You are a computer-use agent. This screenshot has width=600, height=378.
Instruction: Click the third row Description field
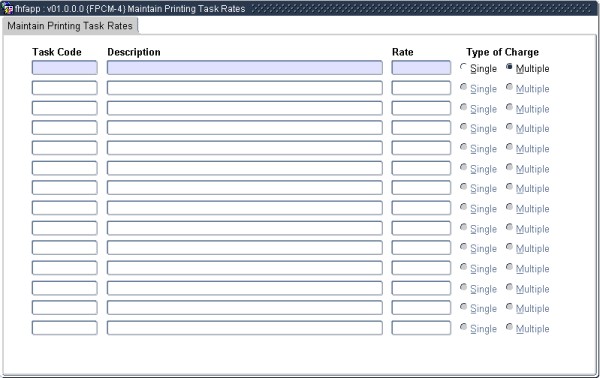click(245, 108)
